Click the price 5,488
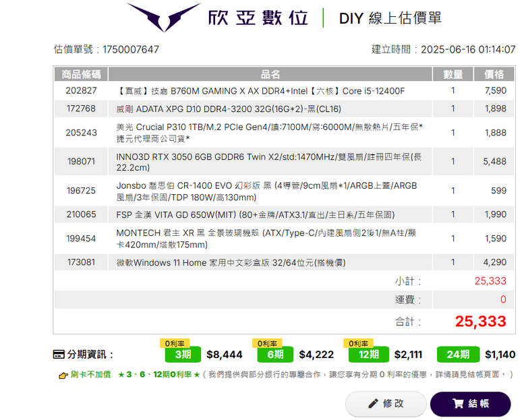 tap(495, 162)
